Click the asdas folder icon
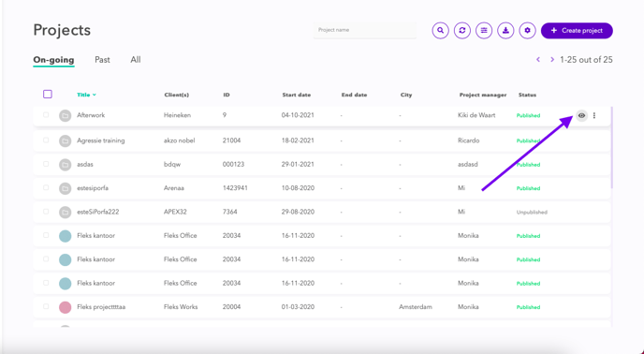 65,165
